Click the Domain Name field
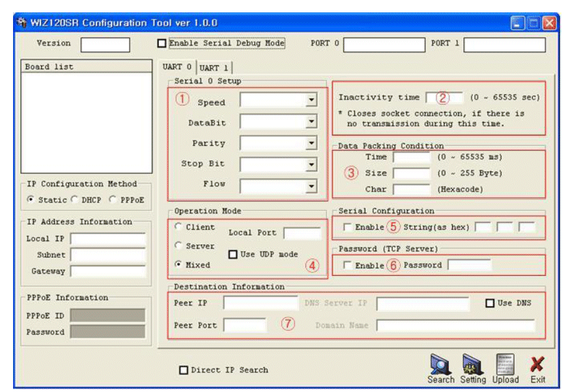This screenshot has height=392, width=568. pos(456,326)
